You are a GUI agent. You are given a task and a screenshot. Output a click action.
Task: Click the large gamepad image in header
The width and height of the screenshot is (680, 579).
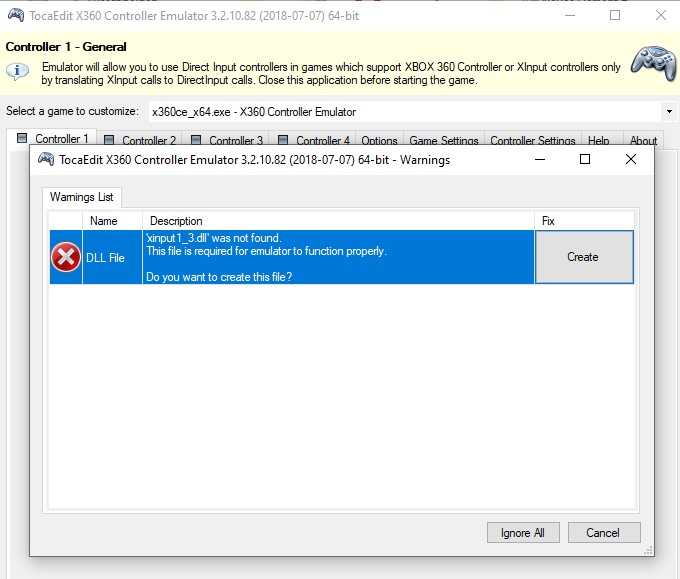click(x=654, y=63)
